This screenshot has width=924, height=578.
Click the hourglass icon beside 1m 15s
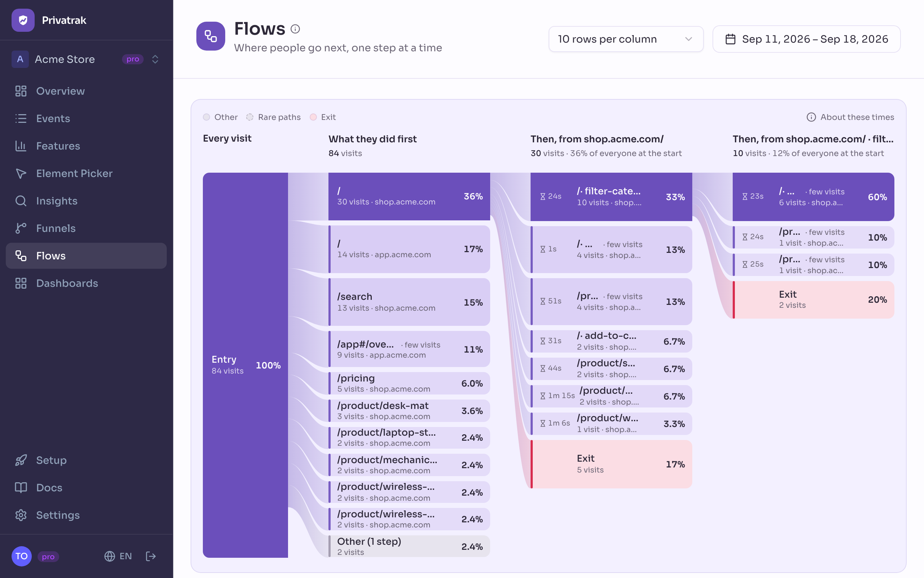(x=542, y=396)
